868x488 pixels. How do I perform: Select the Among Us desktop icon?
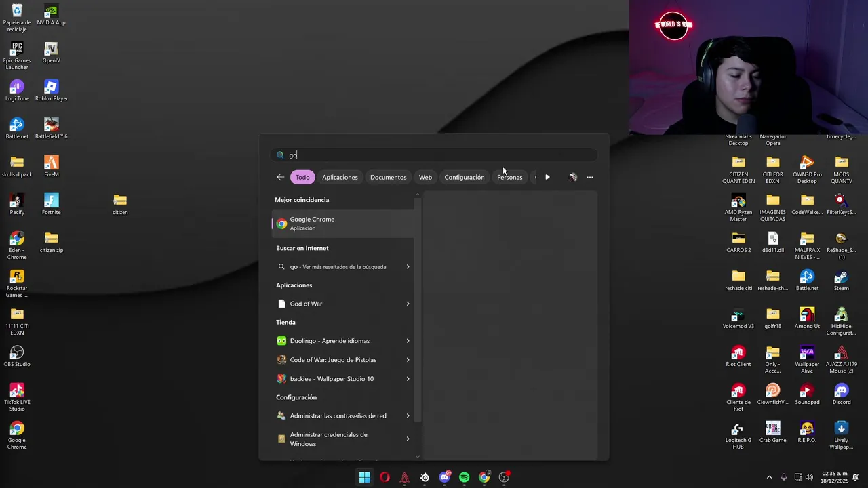click(807, 319)
